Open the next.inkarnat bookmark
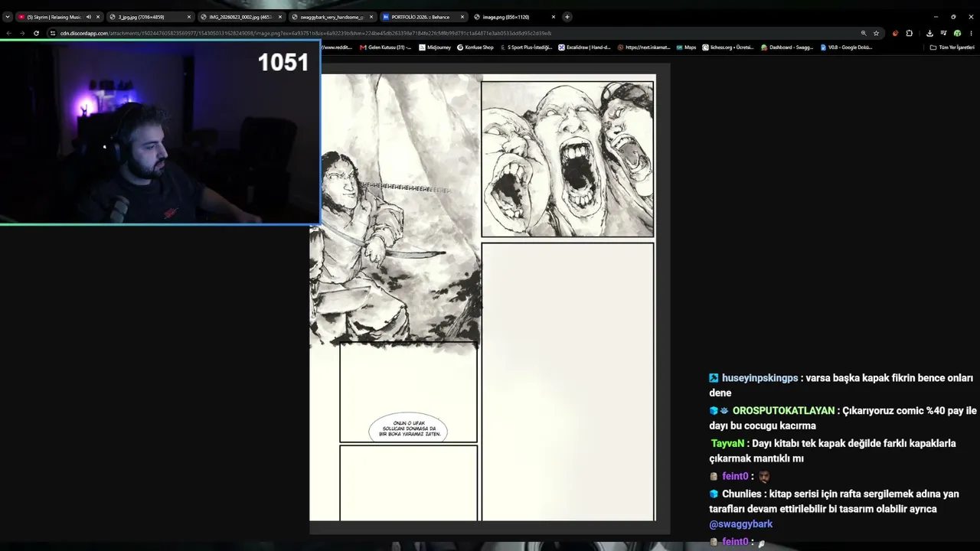 tap(644, 47)
